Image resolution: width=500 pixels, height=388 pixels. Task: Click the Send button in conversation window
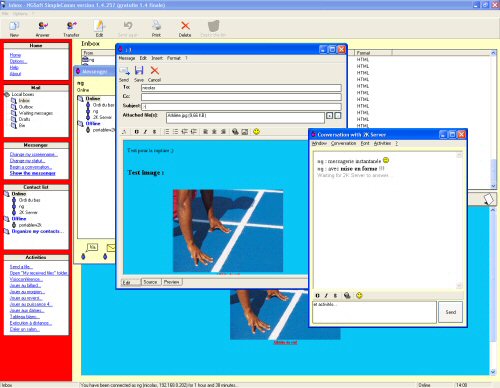tap(450, 312)
